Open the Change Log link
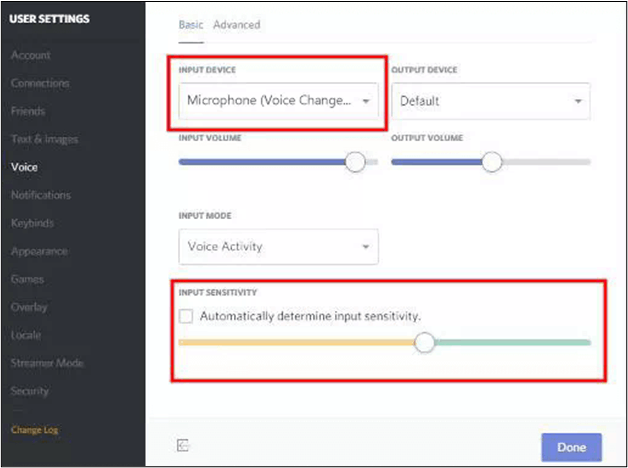This screenshot has height=468, width=628. click(35, 430)
